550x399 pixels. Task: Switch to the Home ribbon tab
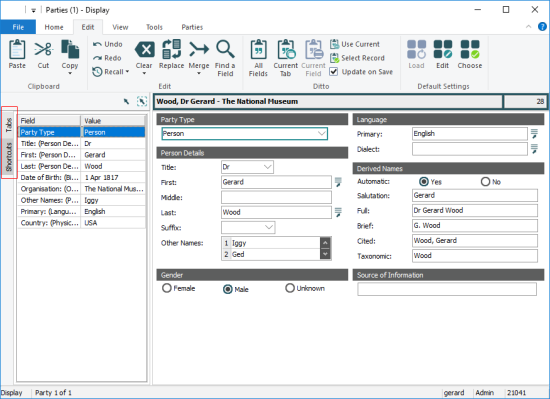[x=54, y=27]
